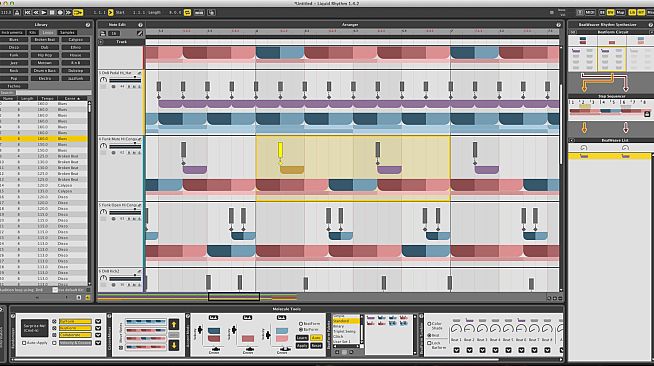654x366 pixels.
Task: Select the BarForm radio button
Action: (x=301, y=329)
